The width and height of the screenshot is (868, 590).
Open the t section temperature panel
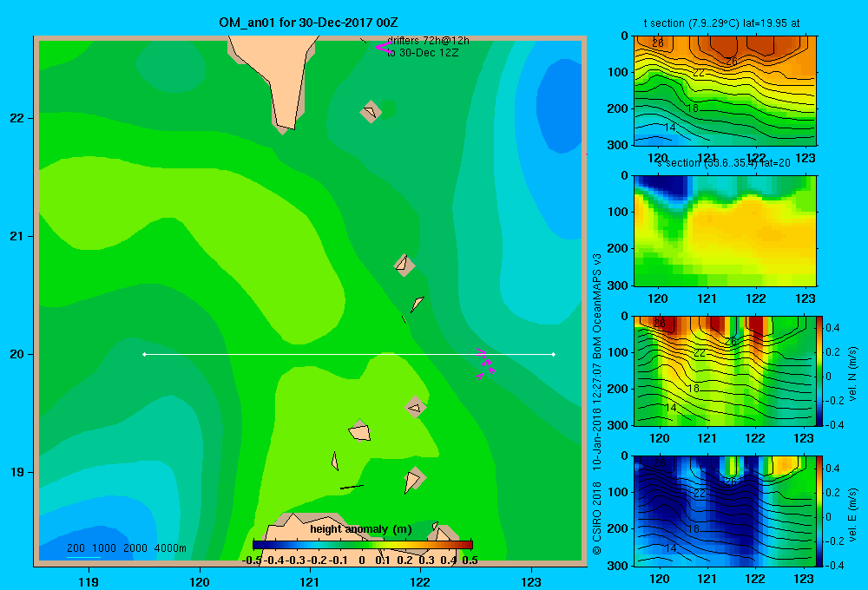pos(725,91)
